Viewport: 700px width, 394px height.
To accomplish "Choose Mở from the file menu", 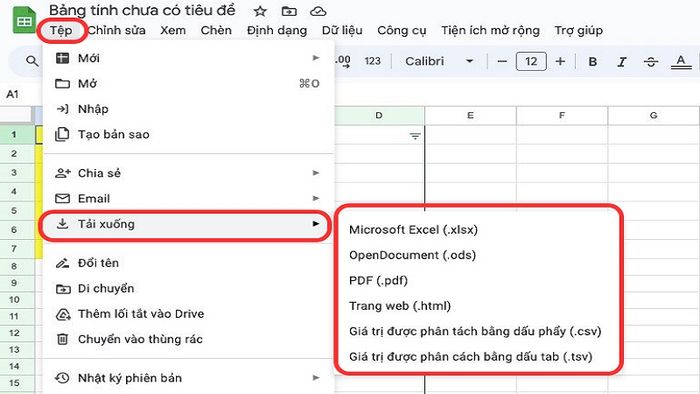I will pyautogui.click(x=188, y=83).
